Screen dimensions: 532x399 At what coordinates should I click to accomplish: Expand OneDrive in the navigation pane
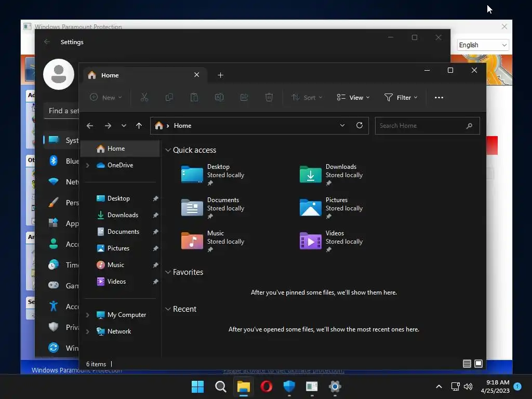pyautogui.click(x=87, y=165)
